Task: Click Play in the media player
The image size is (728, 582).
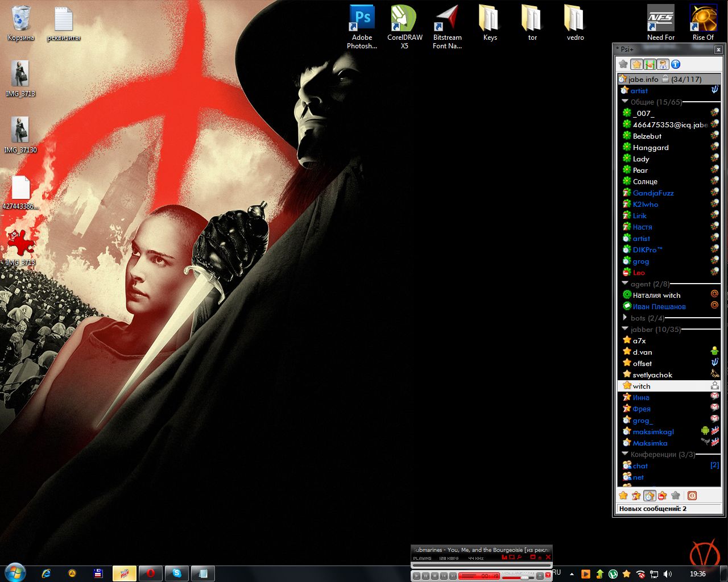Action: point(417,576)
